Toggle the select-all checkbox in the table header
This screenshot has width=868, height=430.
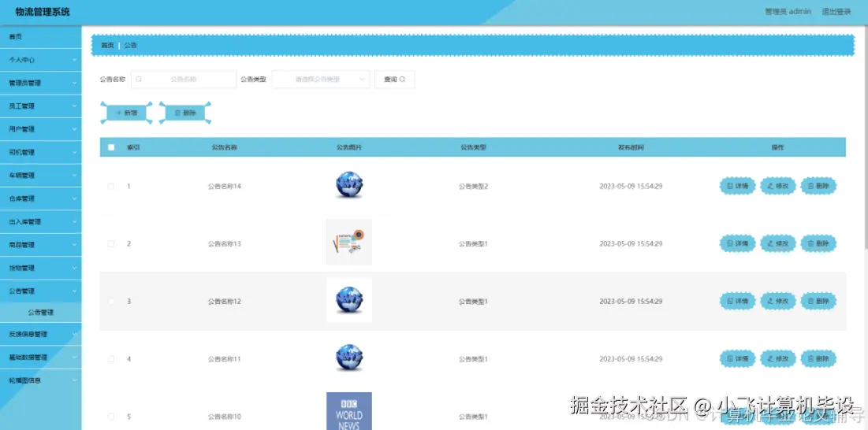(x=111, y=147)
